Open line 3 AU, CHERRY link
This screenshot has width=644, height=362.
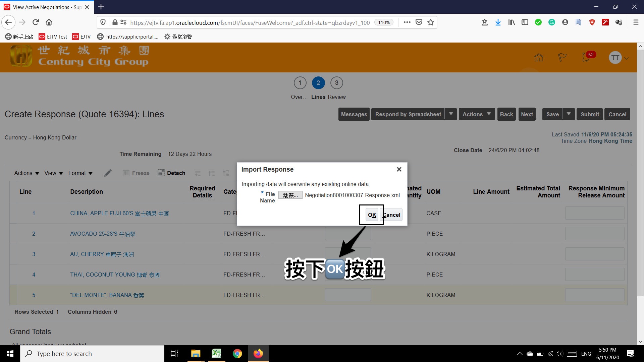(x=102, y=254)
